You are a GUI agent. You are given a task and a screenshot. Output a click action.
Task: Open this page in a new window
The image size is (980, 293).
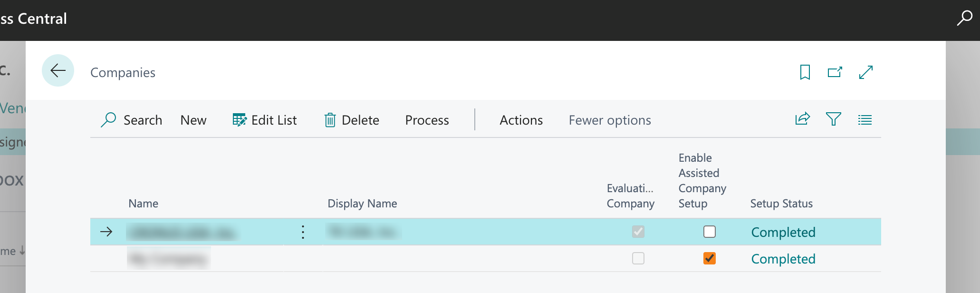[x=835, y=72]
